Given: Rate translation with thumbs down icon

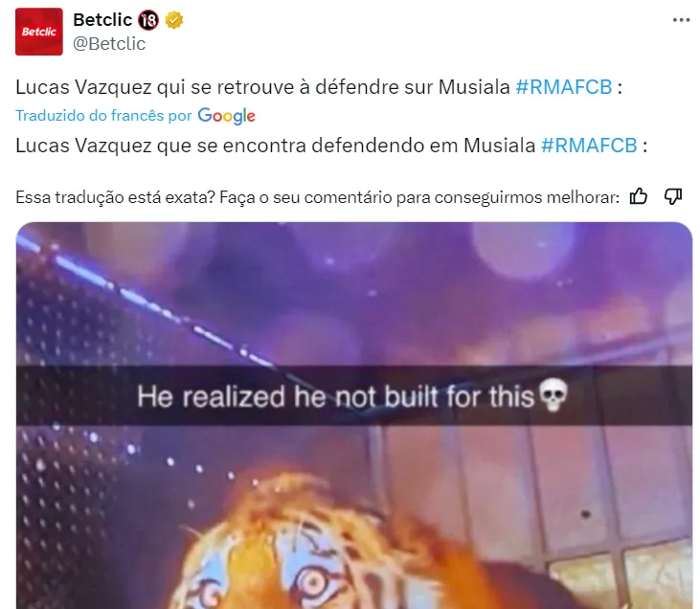Looking at the screenshot, I should tap(673, 196).
